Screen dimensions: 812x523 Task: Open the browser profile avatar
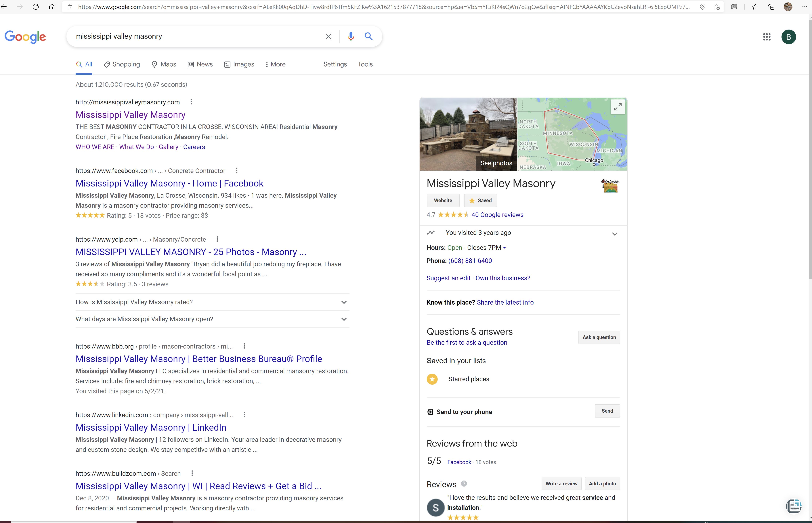[x=788, y=7]
